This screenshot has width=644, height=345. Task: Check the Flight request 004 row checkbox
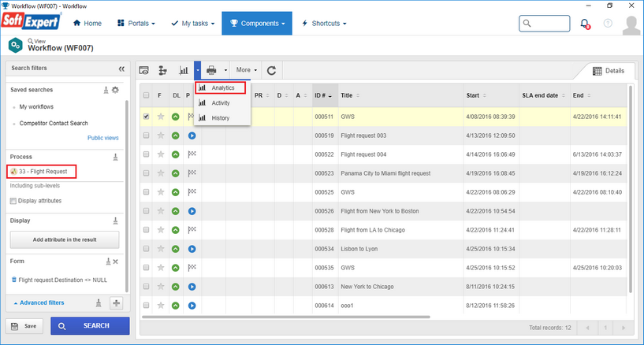click(146, 154)
